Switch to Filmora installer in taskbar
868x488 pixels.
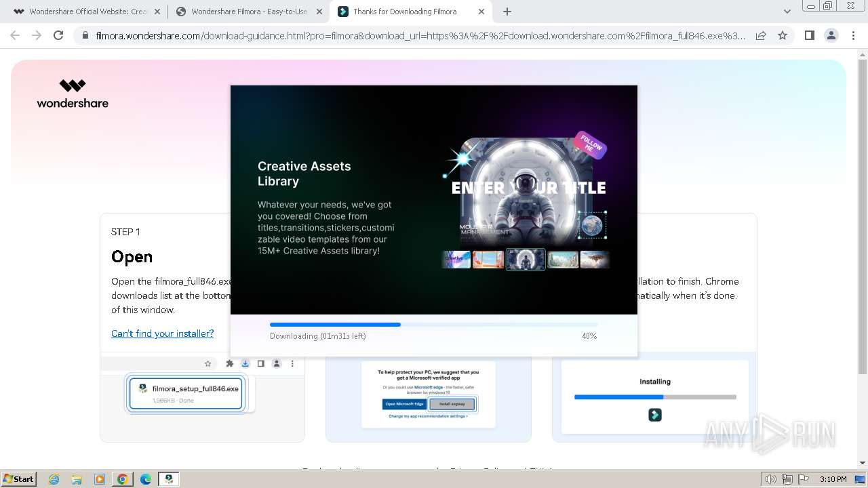click(169, 479)
